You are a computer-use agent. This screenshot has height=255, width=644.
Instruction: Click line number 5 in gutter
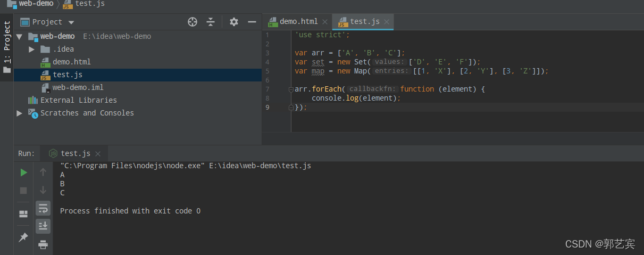tap(267, 71)
